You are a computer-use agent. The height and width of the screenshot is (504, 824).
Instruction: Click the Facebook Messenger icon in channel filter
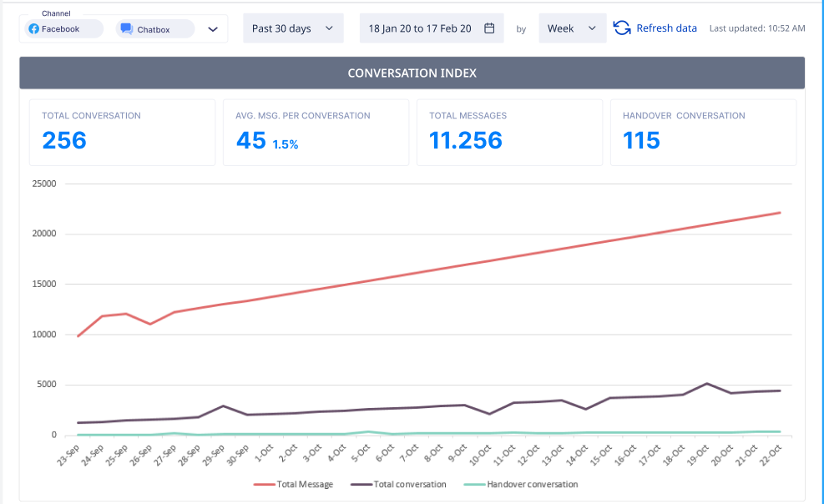click(34, 29)
